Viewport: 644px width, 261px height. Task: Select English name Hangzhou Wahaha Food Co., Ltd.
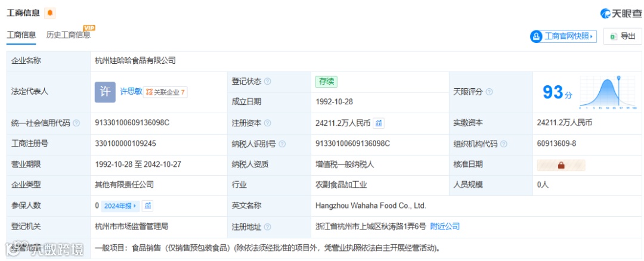click(371, 206)
